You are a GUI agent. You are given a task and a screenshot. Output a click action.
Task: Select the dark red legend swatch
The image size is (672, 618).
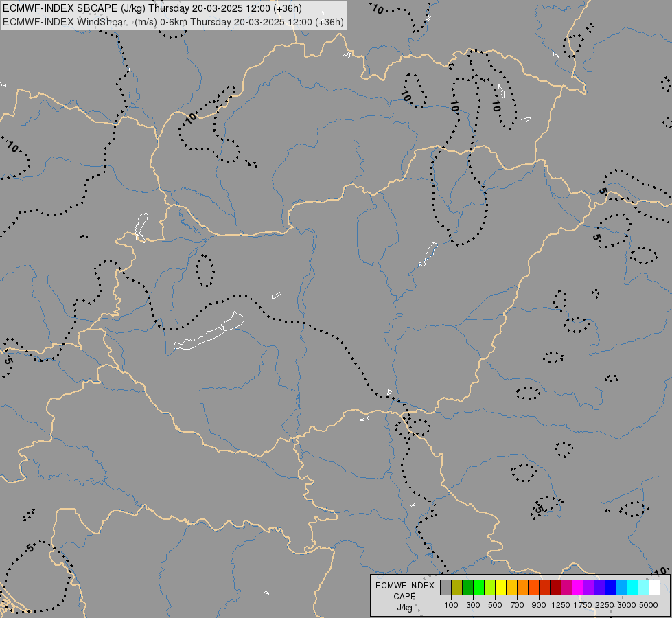555,588
